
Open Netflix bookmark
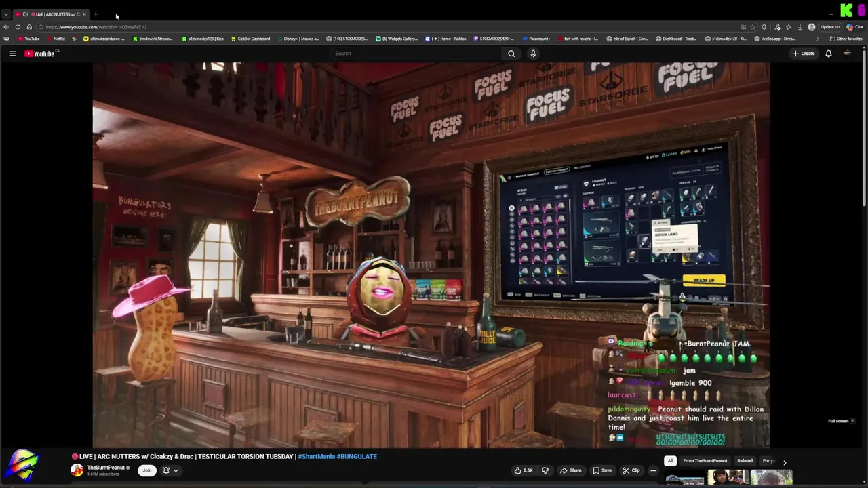(56, 39)
